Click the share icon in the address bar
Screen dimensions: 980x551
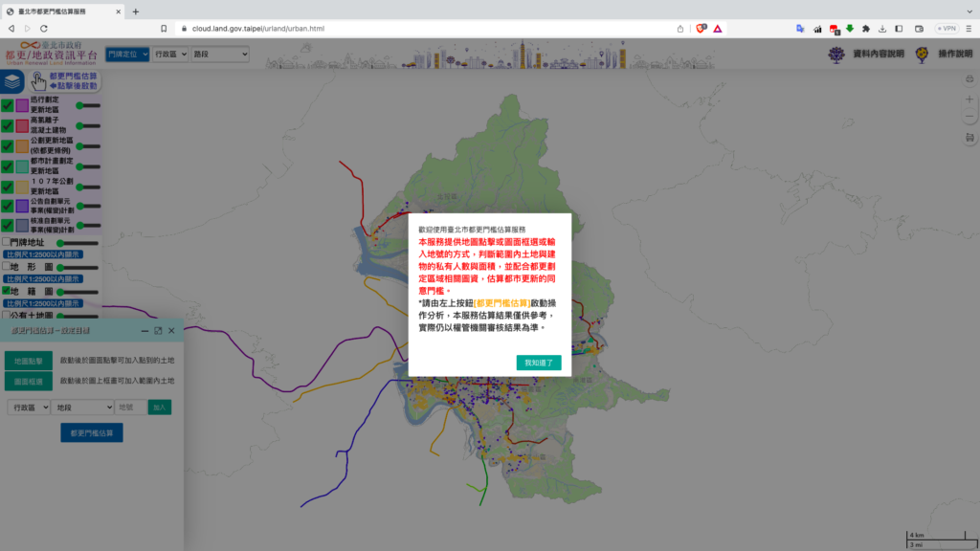point(680,29)
